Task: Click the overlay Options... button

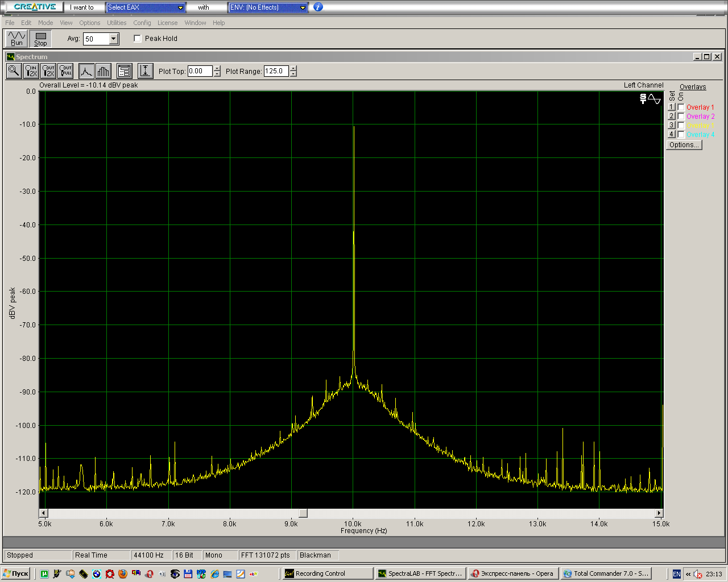Action: (x=684, y=145)
